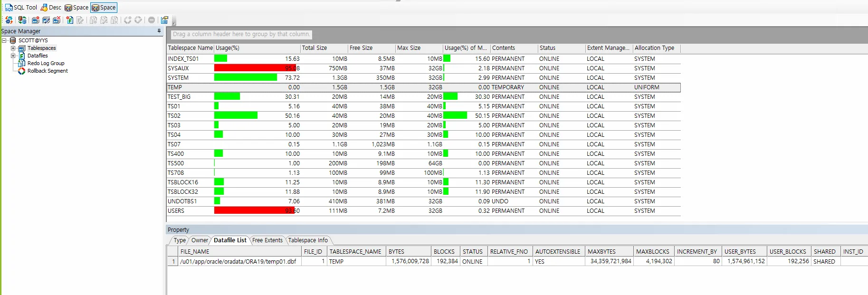Viewport: 868px width, 295px height.
Task: Select the INDEX_TS01 tablespace row
Action: coord(423,59)
